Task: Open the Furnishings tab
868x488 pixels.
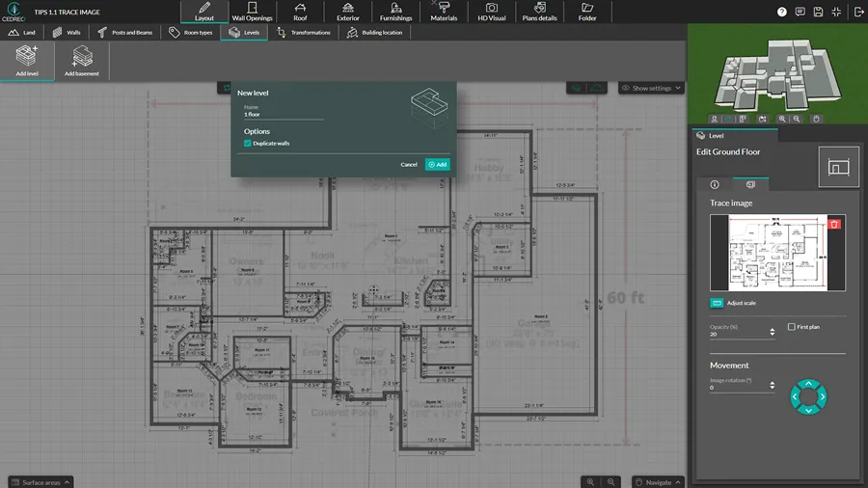Action: (x=395, y=12)
